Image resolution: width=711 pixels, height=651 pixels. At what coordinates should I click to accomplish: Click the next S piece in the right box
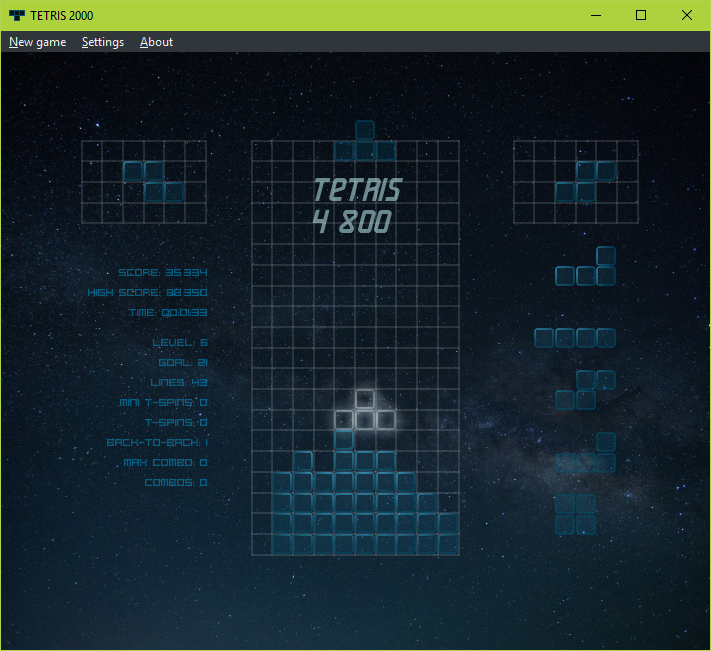pos(585,181)
